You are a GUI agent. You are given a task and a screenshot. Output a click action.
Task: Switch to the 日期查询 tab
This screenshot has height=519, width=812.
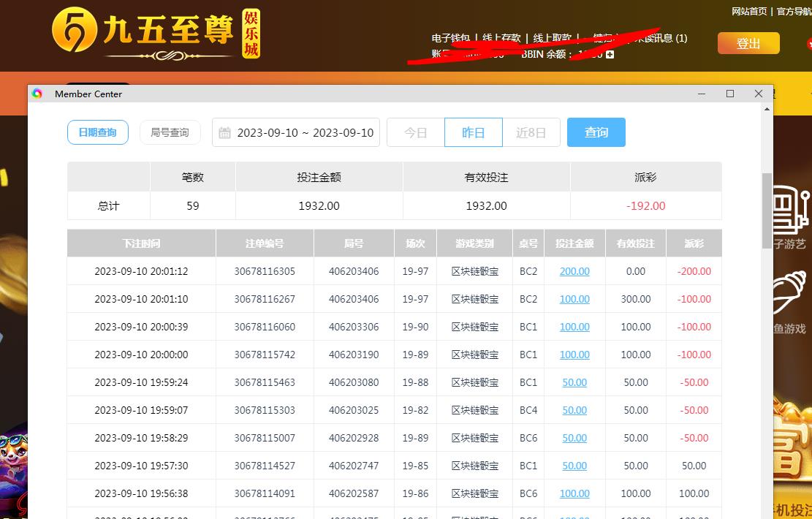(x=98, y=132)
